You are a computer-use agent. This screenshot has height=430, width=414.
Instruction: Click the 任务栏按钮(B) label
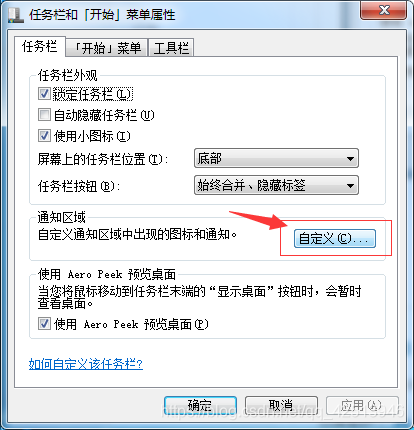point(79,186)
